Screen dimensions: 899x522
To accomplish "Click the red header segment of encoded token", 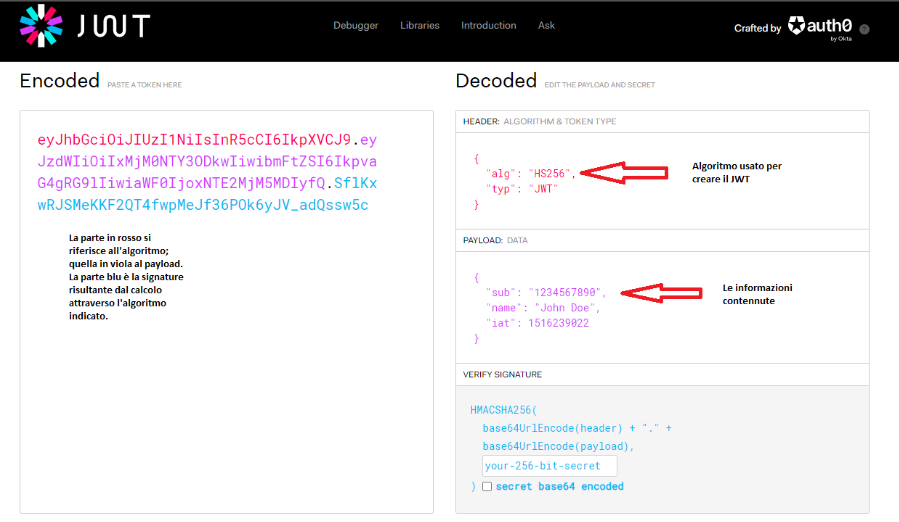I will pos(194,139).
